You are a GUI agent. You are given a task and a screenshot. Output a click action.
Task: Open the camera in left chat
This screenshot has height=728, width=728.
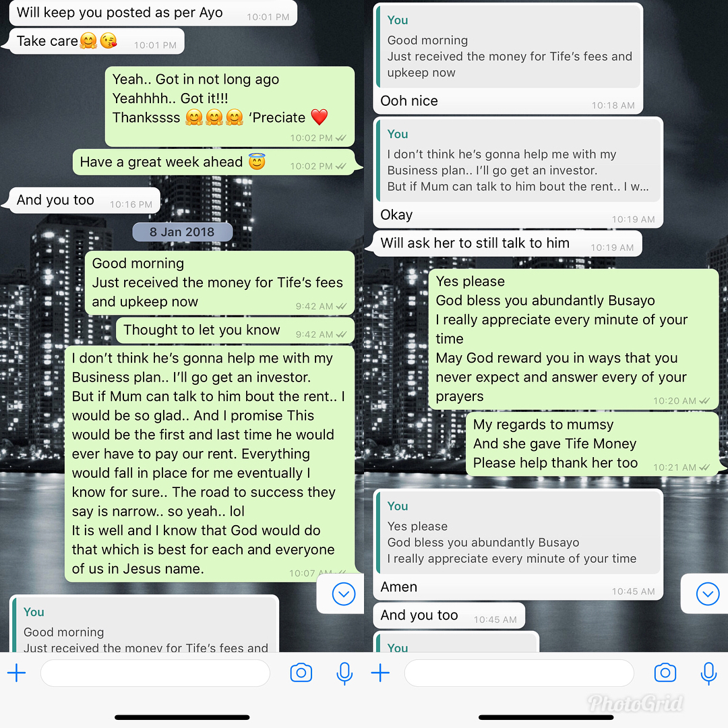(x=301, y=673)
